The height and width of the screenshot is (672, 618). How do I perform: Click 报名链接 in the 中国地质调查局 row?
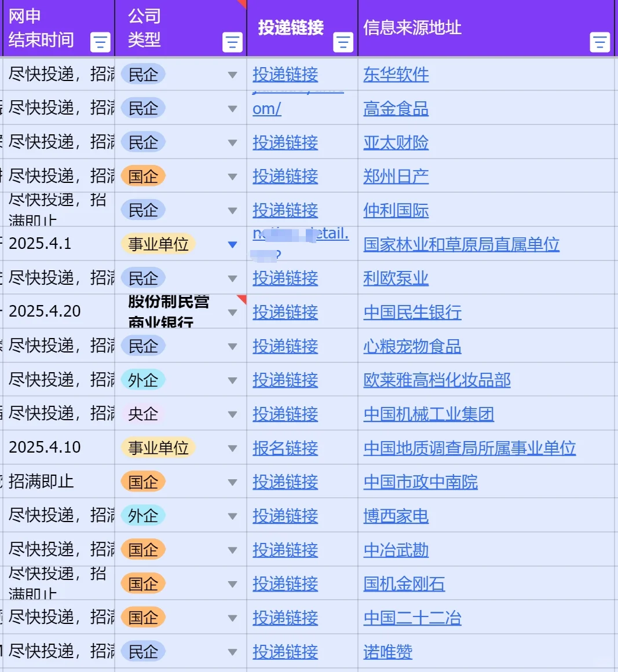[x=285, y=448]
